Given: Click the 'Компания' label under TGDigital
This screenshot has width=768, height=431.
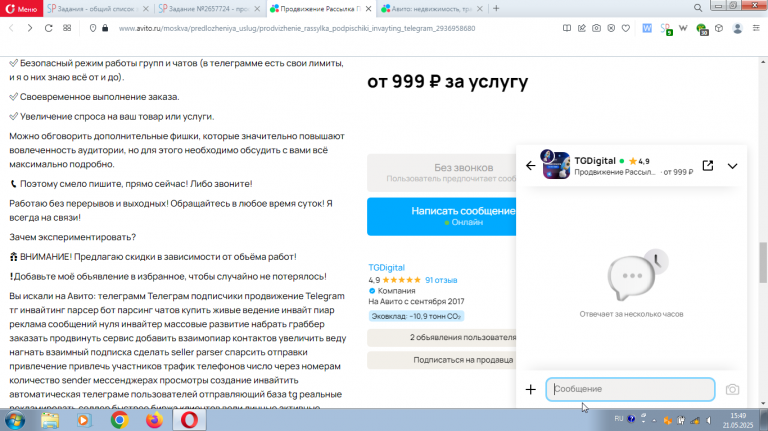Looking at the screenshot, I should [396, 291].
